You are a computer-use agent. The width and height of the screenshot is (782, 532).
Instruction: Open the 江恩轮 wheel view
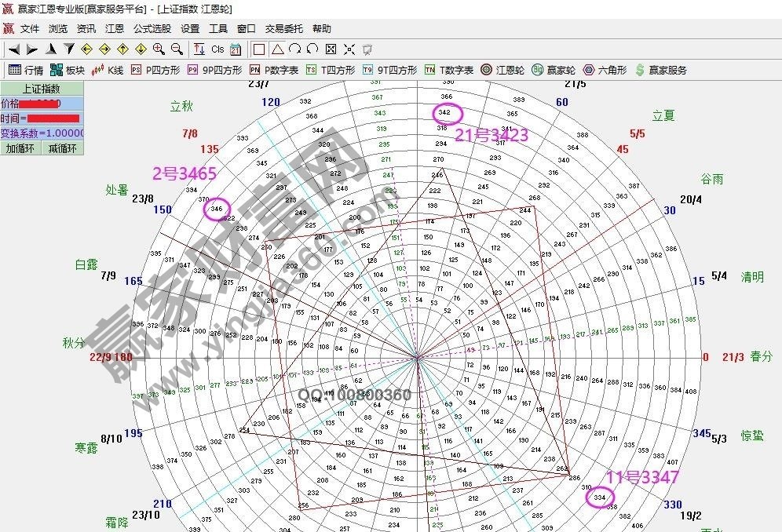(x=502, y=70)
